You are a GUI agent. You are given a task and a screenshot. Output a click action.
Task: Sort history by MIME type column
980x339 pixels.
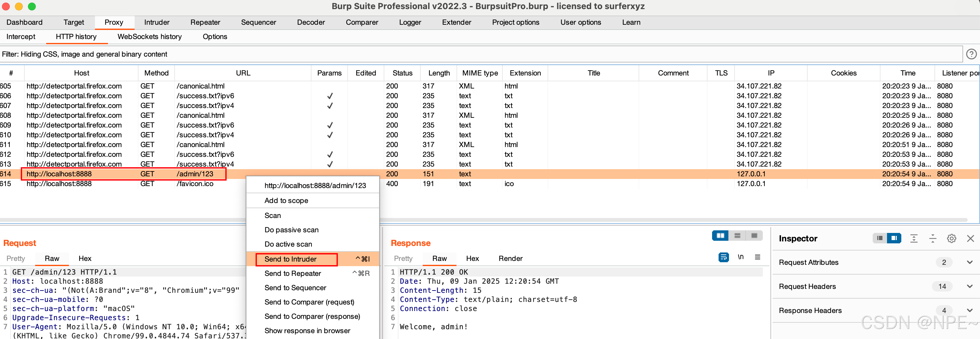click(480, 73)
